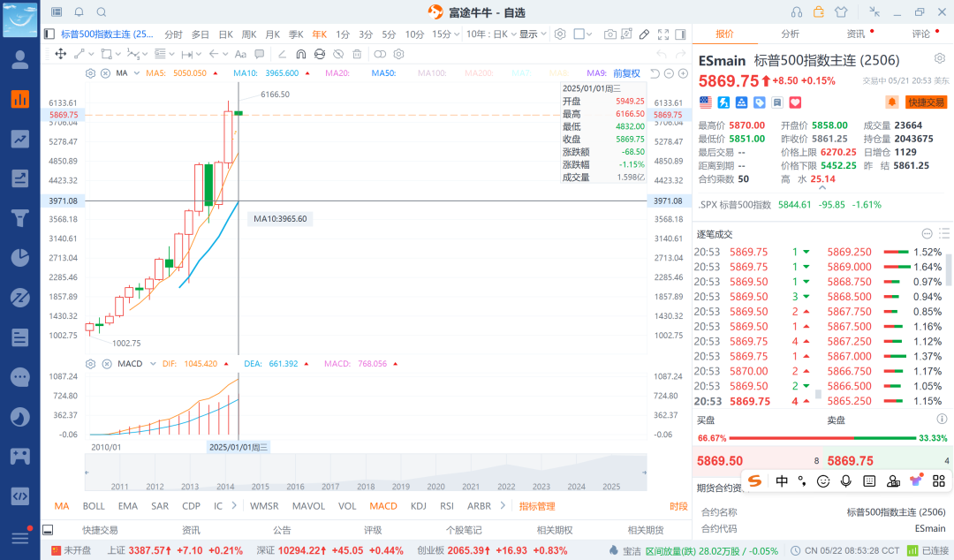Open the code editor sidebar icon
The image size is (954, 560).
point(20,496)
